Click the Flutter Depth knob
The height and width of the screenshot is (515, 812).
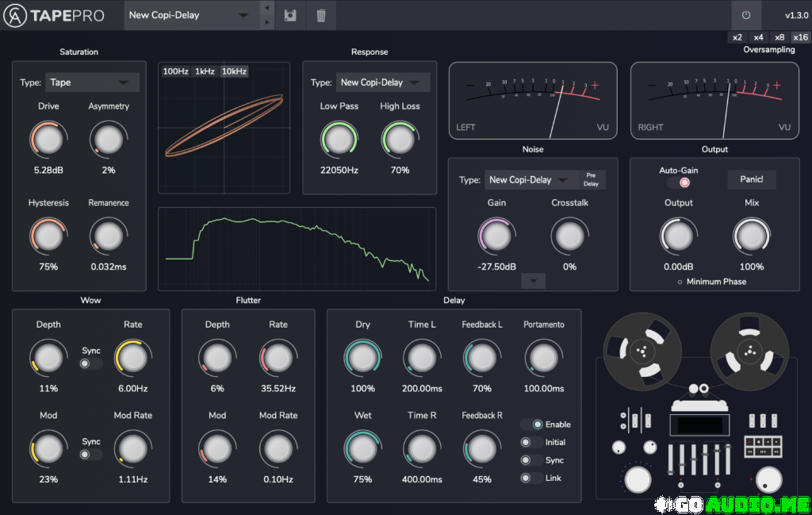(x=217, y=358)
